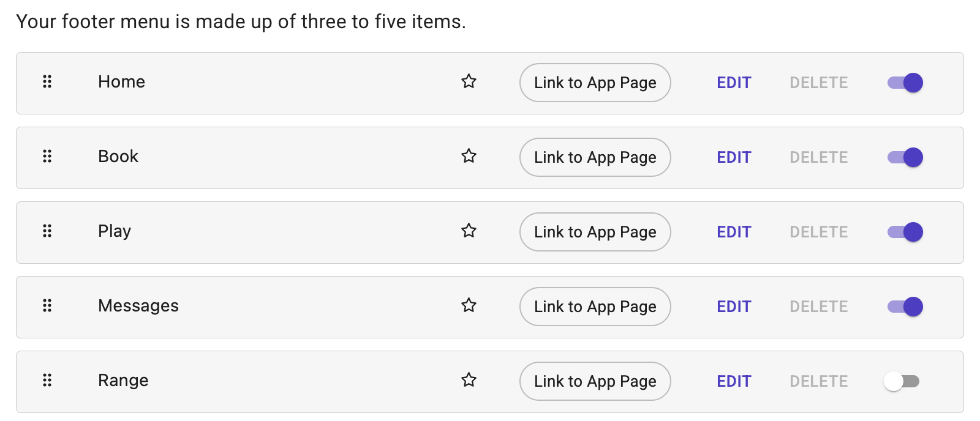Viewport: 980px width, 421px height.
Task: Select the Range row reorder handle
Action: pos(47,380)
